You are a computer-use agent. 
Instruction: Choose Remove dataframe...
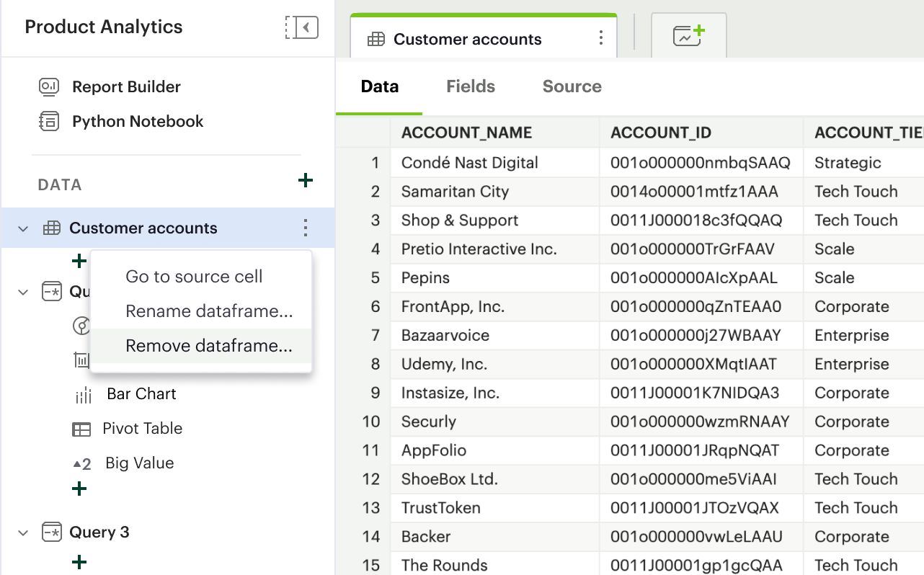coord(209,346)
